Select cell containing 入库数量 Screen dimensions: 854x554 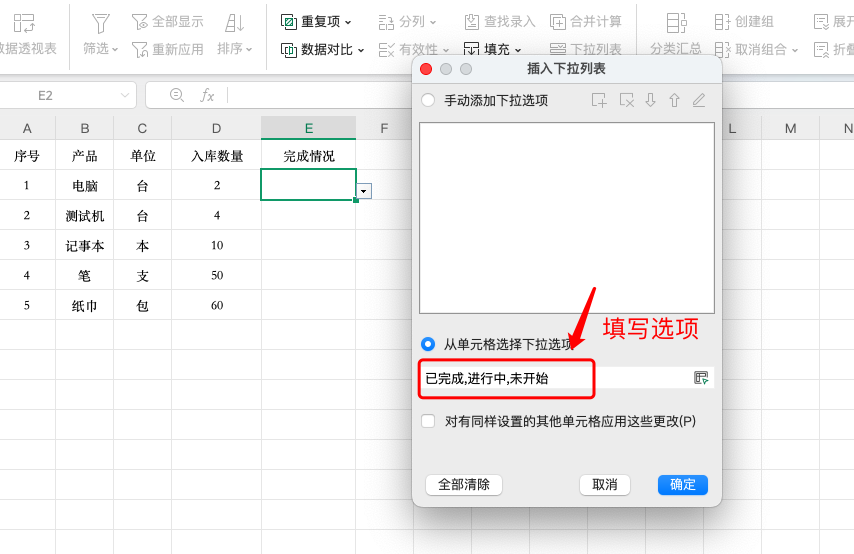tap(216, 156)
